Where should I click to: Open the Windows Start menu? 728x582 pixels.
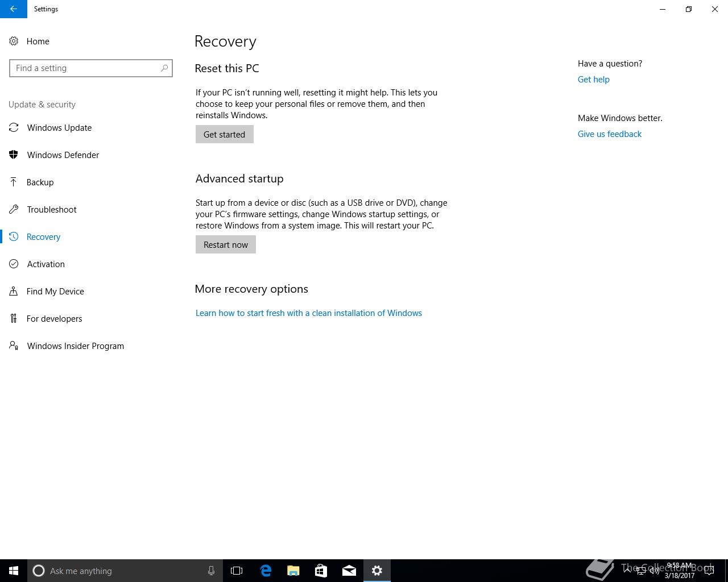click(x=14, y=571)
